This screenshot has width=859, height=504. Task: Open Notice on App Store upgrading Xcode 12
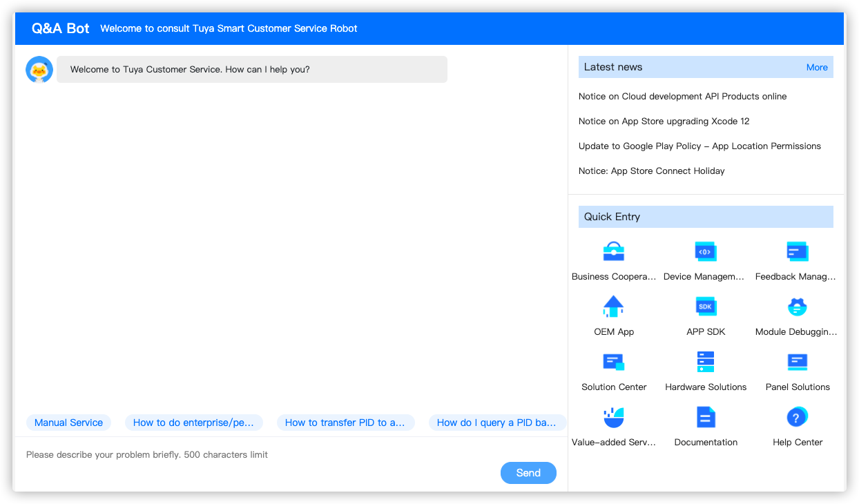pyautogui.click(x=664, y=121)
